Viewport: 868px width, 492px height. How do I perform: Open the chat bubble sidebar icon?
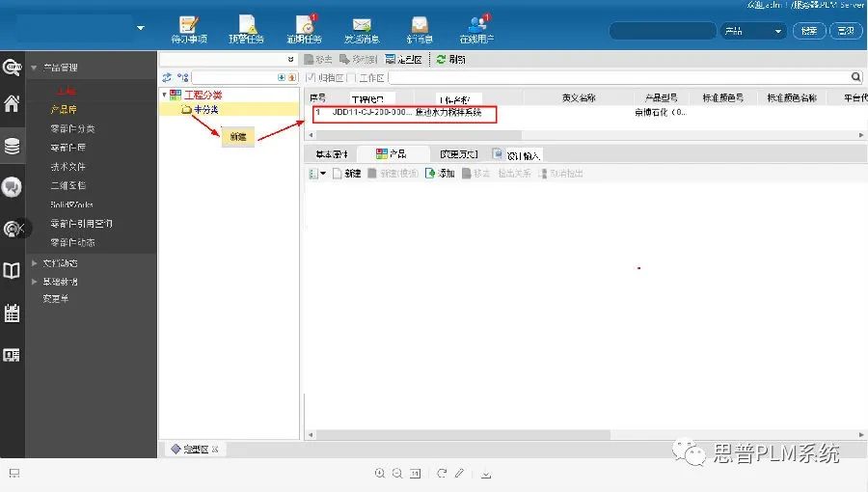(12, 187)
